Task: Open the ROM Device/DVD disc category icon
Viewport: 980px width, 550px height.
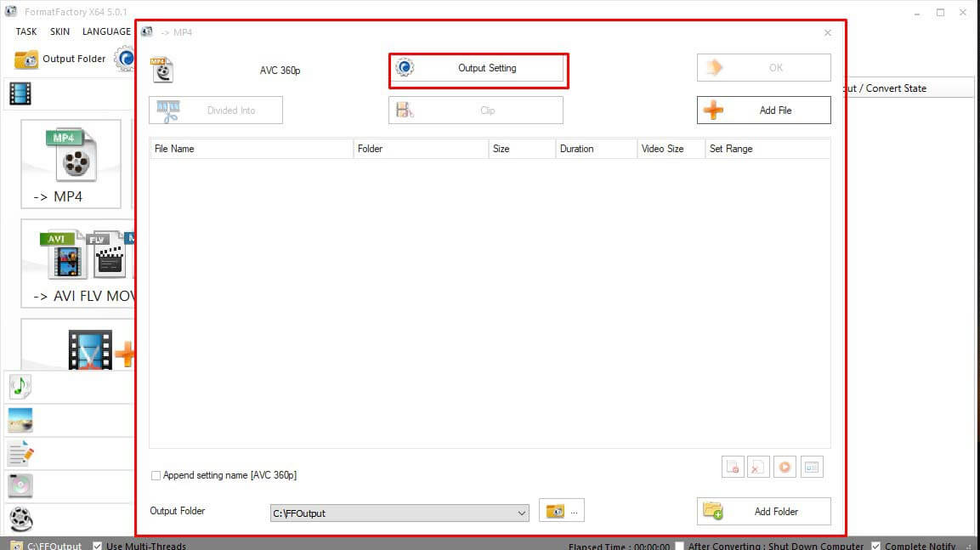Action: (x=20, y=485)
